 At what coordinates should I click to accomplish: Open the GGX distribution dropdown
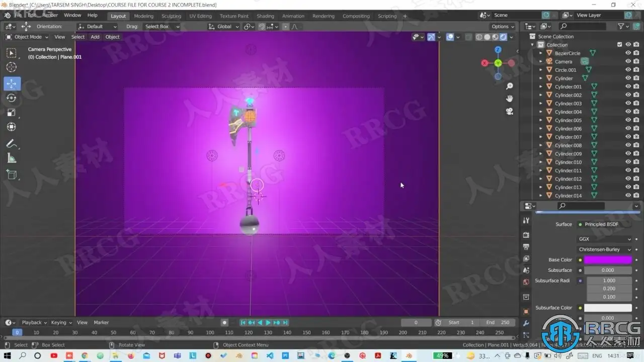coord(605,239)
